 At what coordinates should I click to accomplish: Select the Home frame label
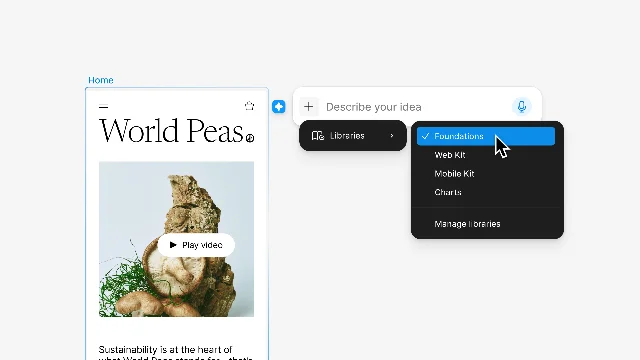tap(101, 80)
